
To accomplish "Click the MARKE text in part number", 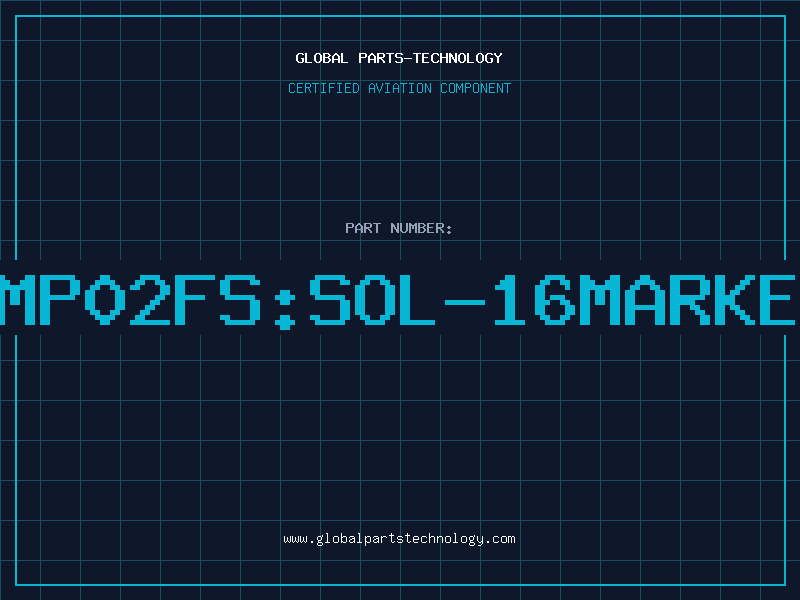I will click(x=686, y=299).
